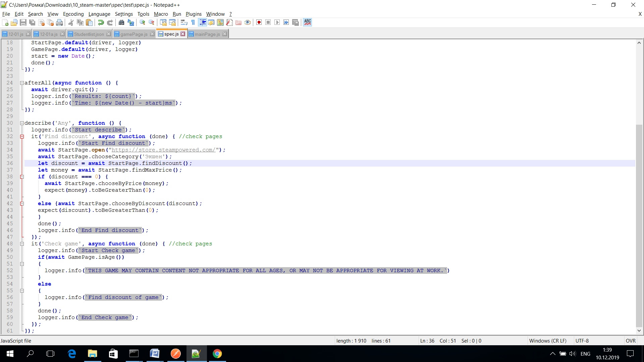Click the Redo arrow icon

110,22
